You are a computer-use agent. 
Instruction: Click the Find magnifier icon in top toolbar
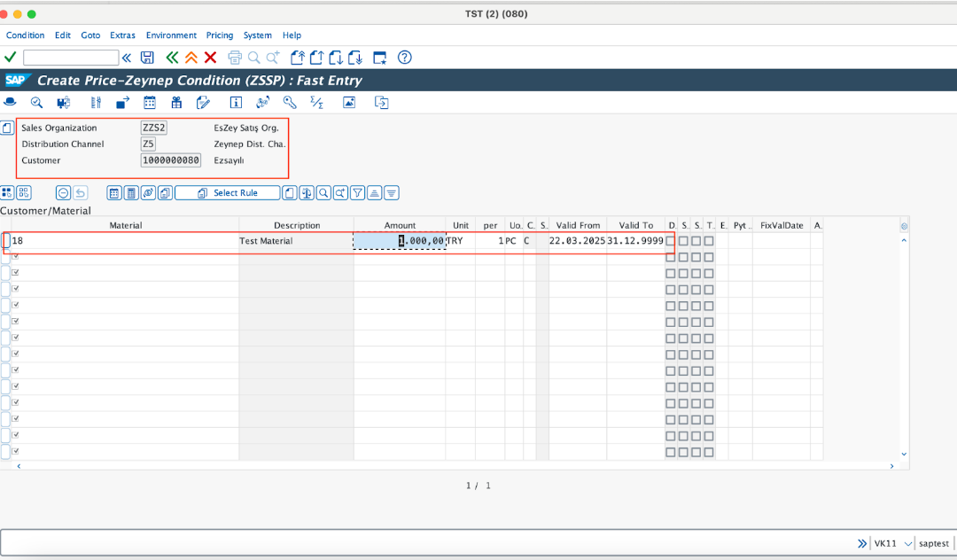(x=254, y=58)
